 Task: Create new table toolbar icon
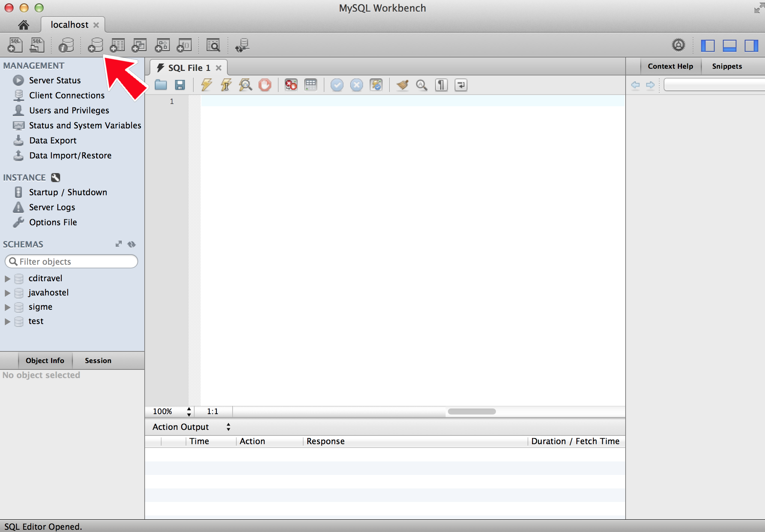point(117,45)
